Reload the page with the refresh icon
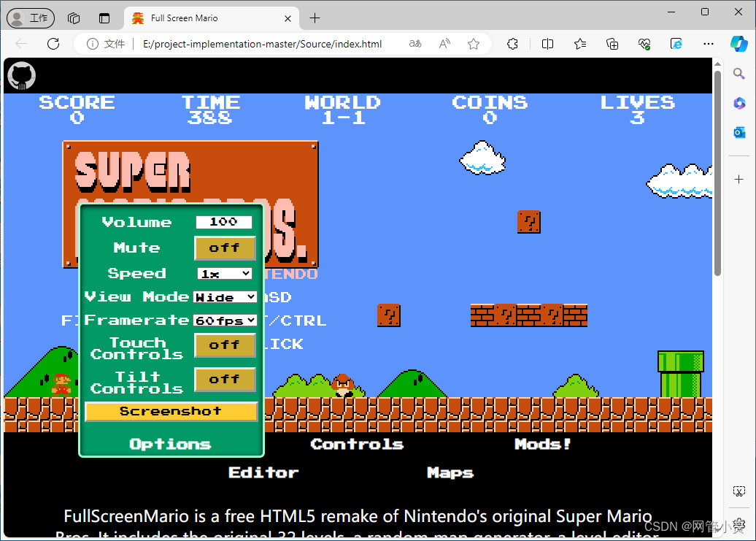This screenshot has height=541, width=756. pyautogui.click(x=53, y=44)
